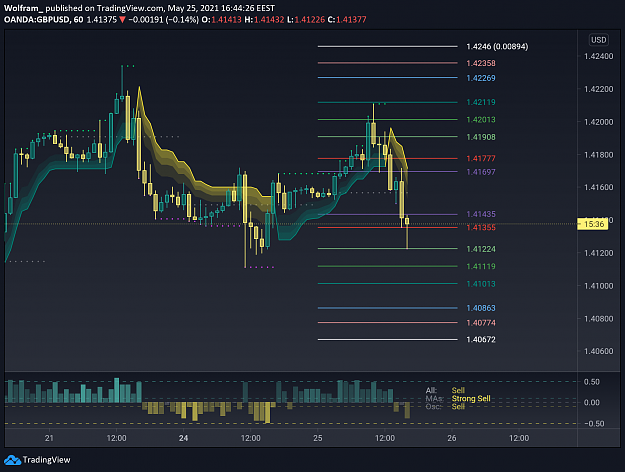The height and width of the screenshot is (472, 625).
Task: Click the 1.42013 level label
Action: [481, 120]
